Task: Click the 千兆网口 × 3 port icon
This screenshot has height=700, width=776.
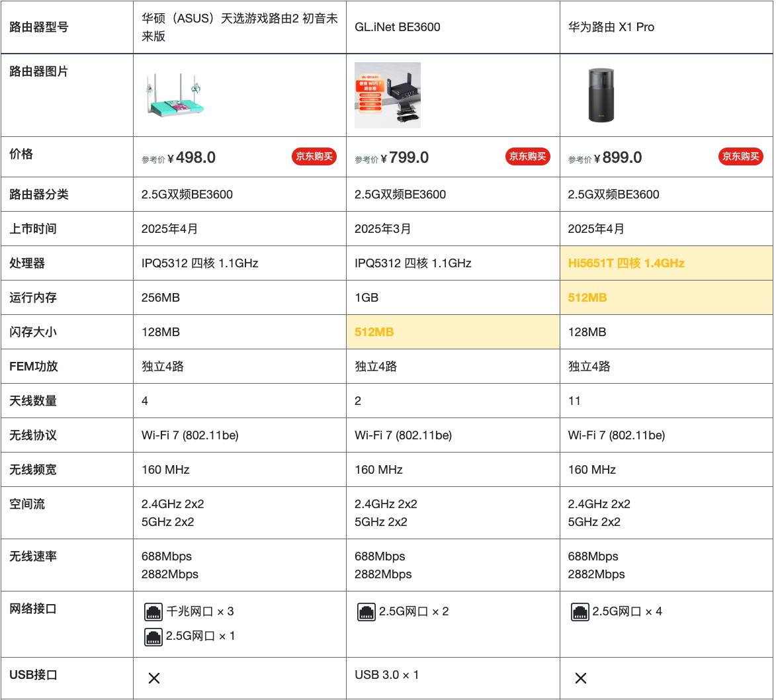Action: 153,612
